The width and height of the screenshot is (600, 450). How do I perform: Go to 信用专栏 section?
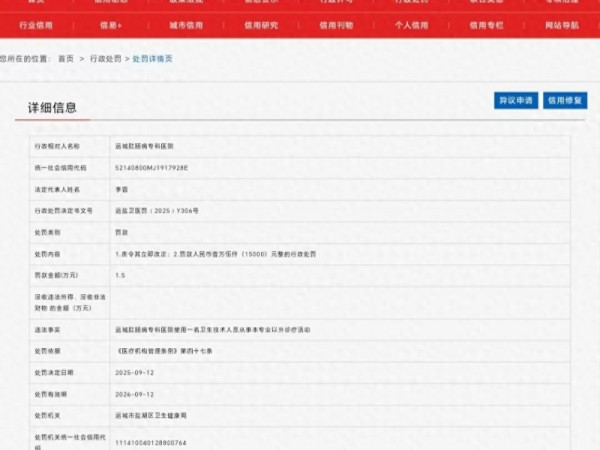pyautogui.click(x=487, y=24)
